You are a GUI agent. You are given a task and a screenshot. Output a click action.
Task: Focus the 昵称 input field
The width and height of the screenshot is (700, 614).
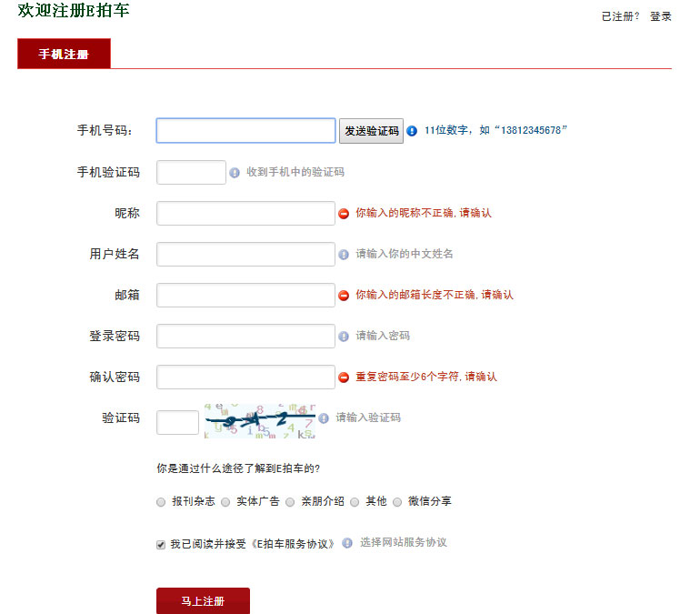(245, 213)
